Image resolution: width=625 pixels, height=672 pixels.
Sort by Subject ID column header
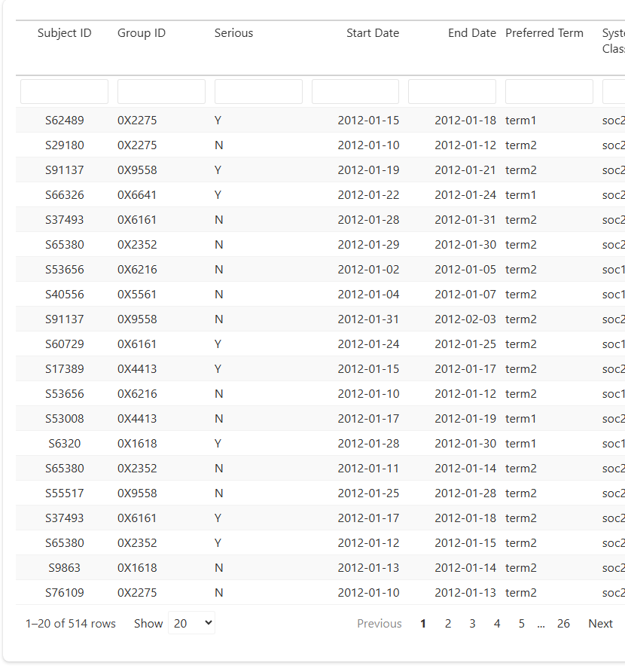65,33
